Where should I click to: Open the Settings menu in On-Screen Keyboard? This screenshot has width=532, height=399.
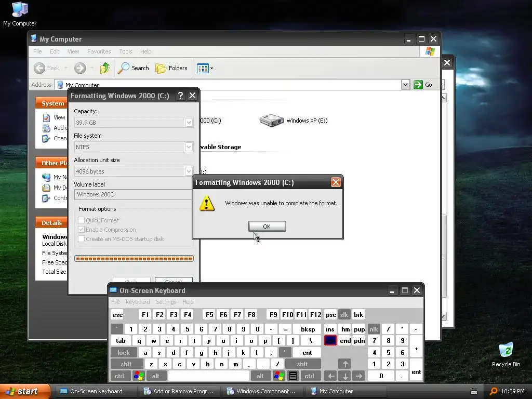click(x=166, y=302)
